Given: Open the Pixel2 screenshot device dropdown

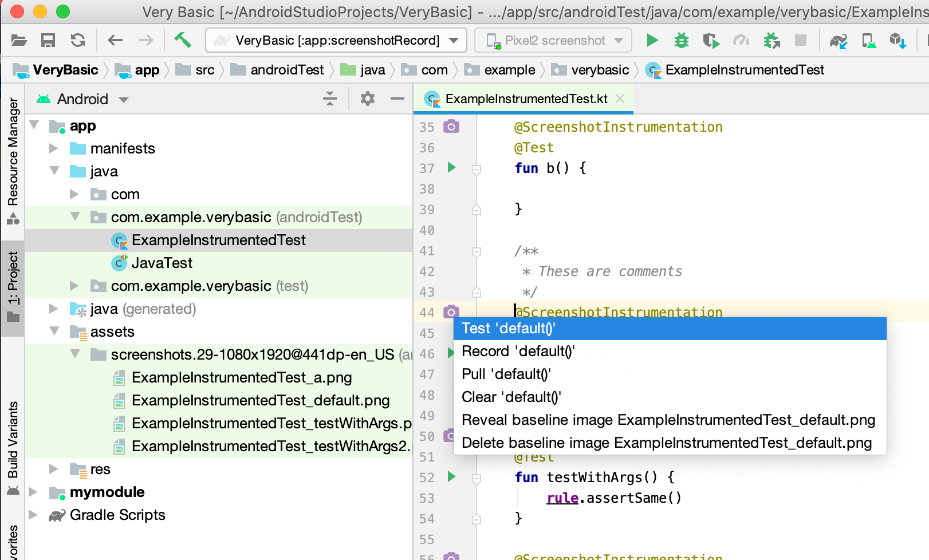Looking at the screenshot, I should coord(553,40).
